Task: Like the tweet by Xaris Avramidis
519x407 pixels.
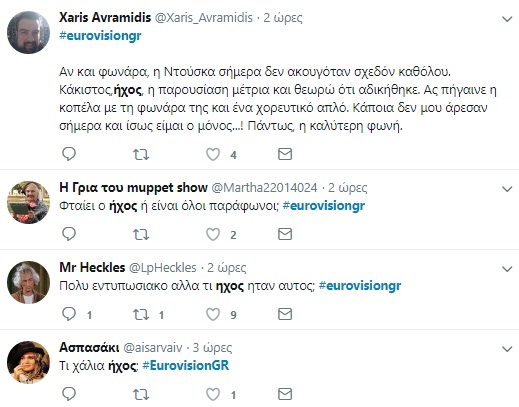Action: [213, 154]
